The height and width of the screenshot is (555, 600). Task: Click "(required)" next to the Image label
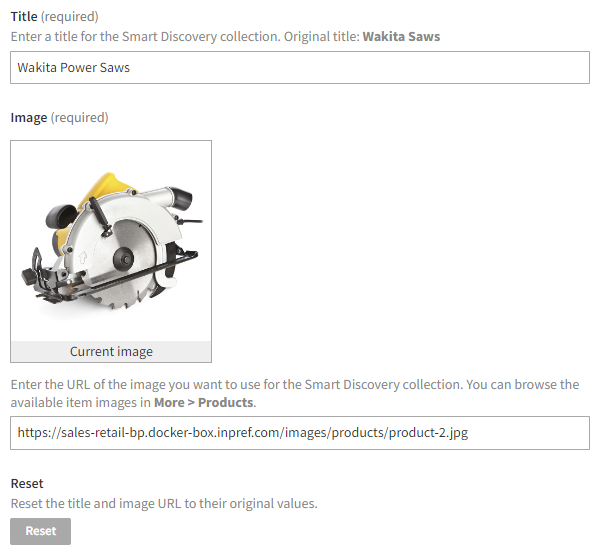[79, 118]
